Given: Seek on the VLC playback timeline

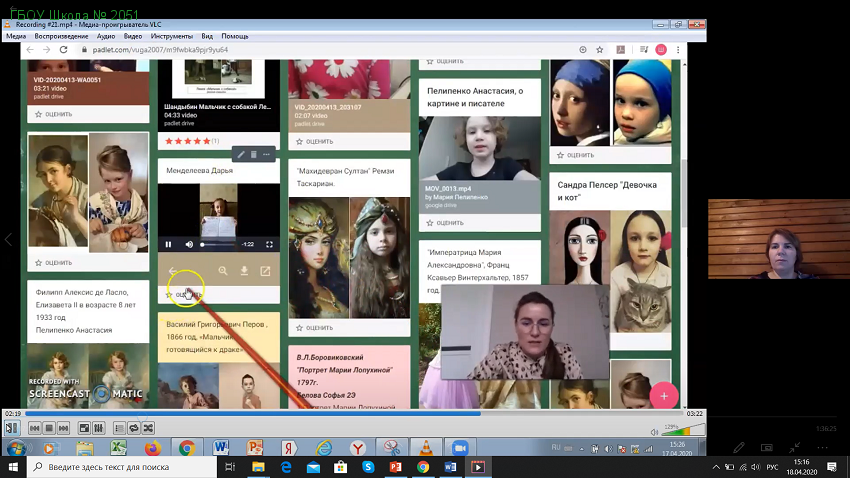Looking at the screenshot, I should pyautogui.click(x=355, y=414).
